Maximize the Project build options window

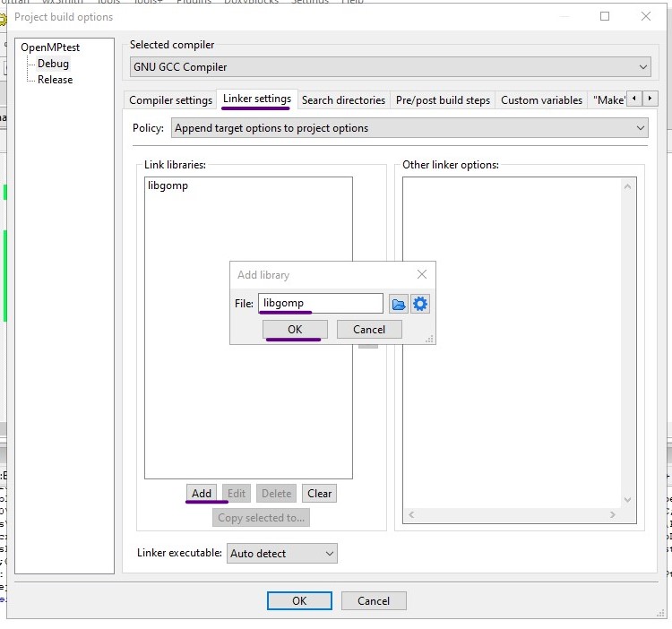605,16
